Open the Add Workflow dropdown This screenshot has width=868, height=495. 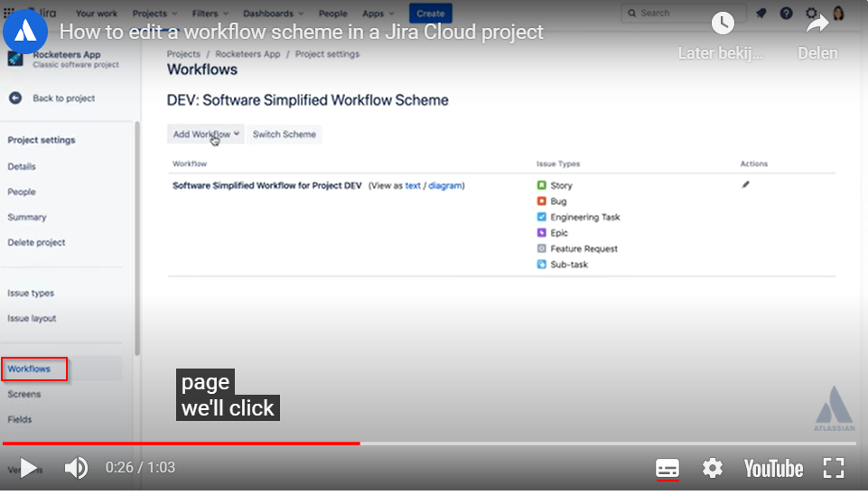(205, 134)
